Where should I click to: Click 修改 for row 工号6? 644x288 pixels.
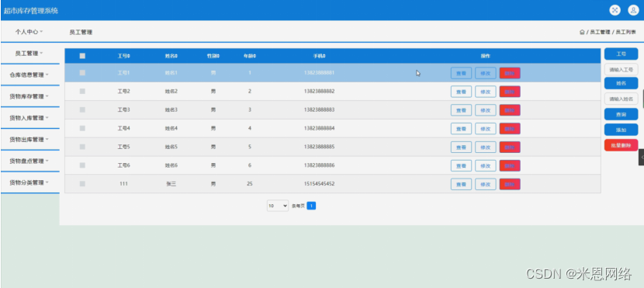pyautogui.click(x=486, y=165)
